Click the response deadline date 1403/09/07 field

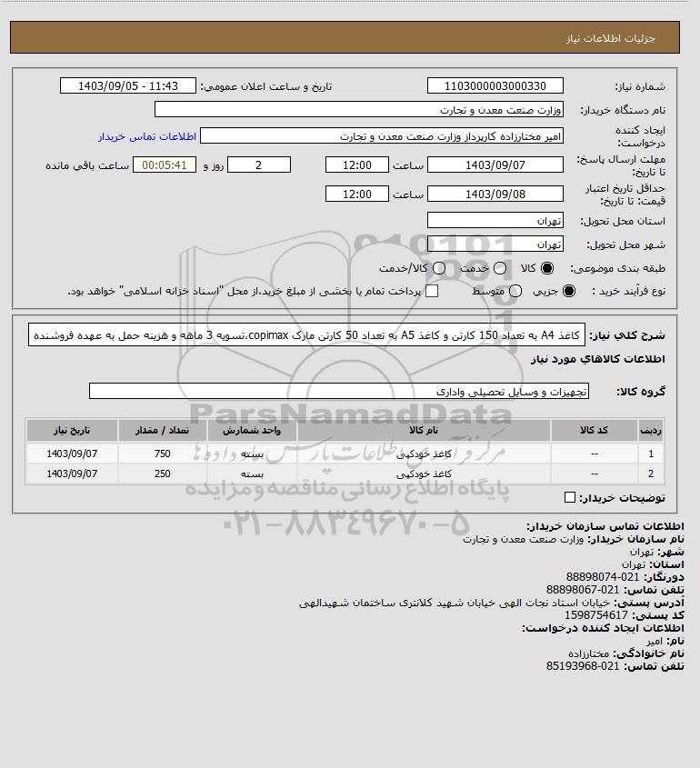[x=495, y=165]
